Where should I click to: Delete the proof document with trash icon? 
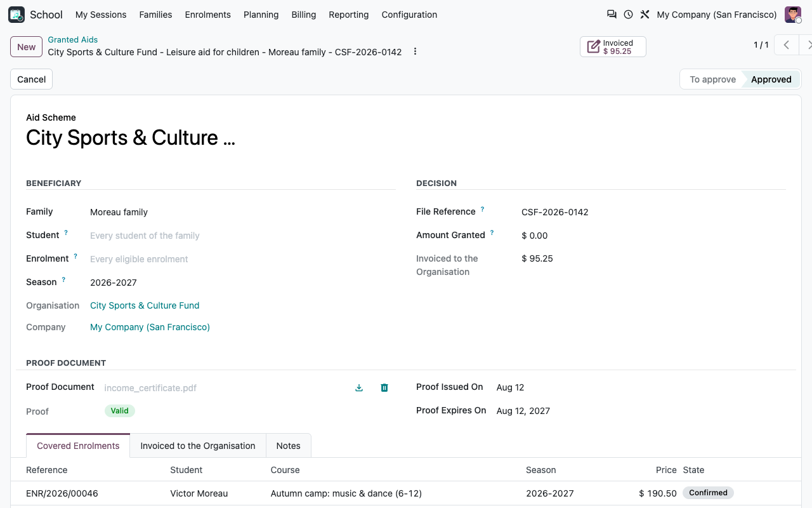tap(384, 388)
